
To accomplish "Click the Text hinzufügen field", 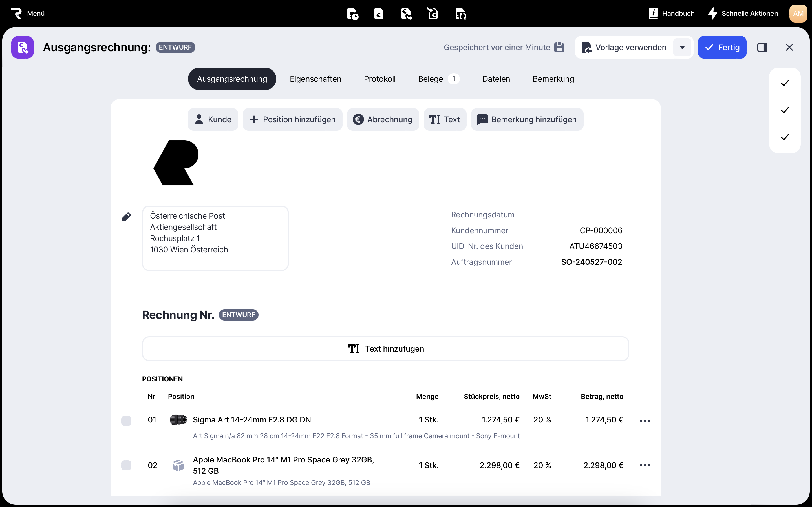I will click(x=385, y=349).
